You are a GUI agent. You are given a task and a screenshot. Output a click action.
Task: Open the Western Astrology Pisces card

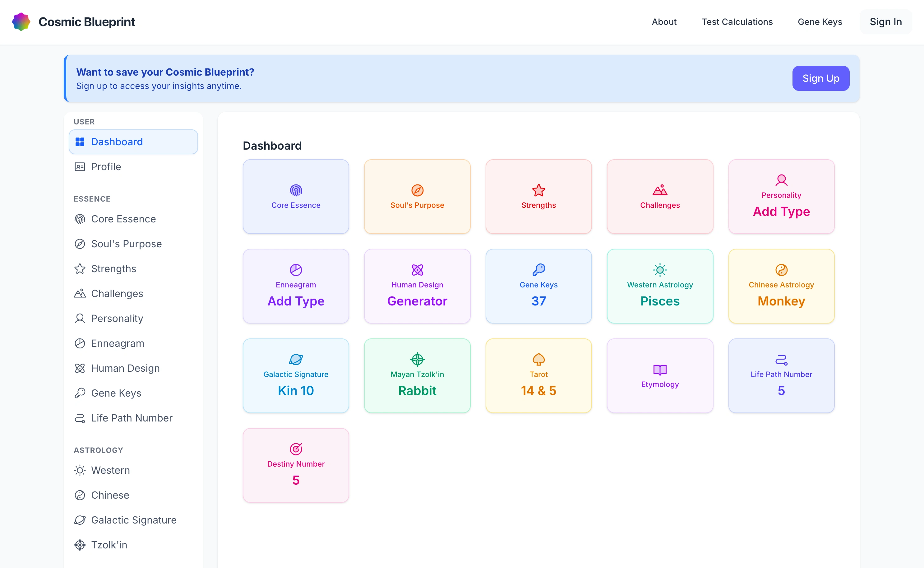tap(660, 286)
